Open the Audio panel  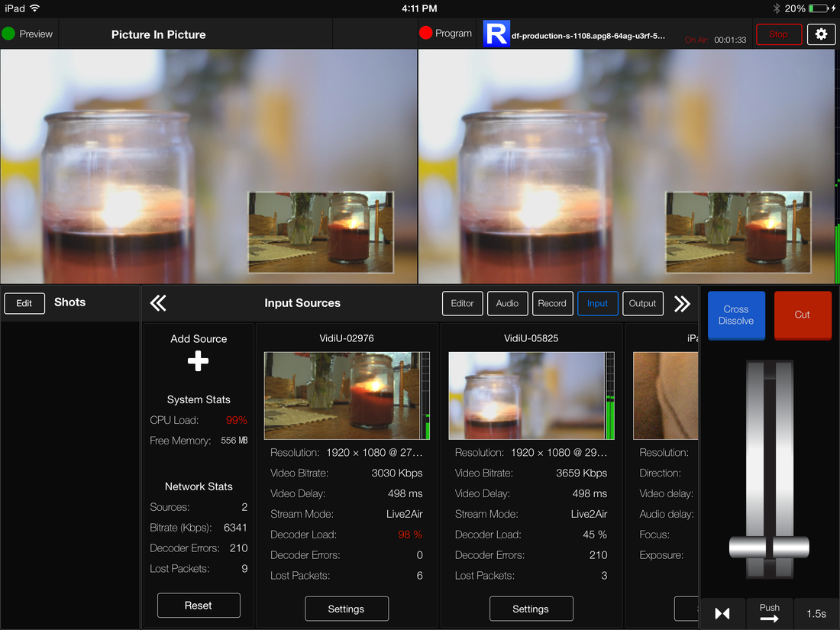[x=507, y=303]
